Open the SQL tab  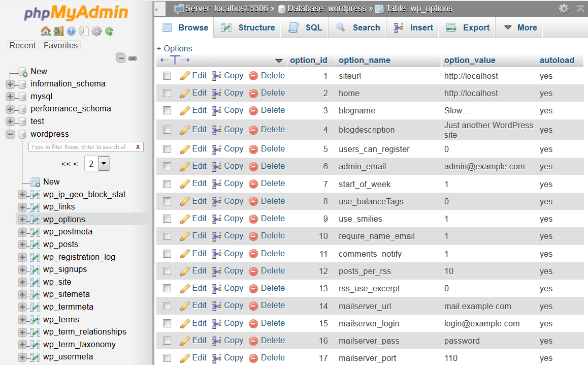click(305, 28)
